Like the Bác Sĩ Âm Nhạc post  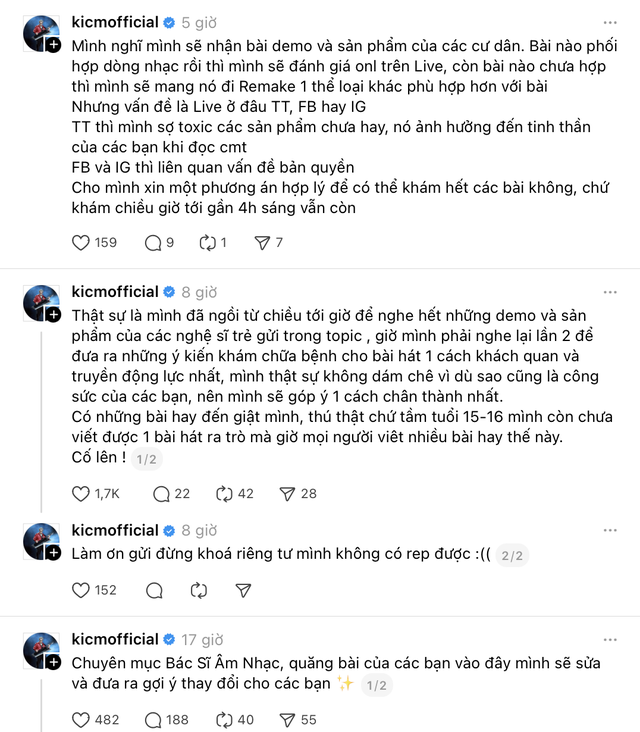point(83,719)
